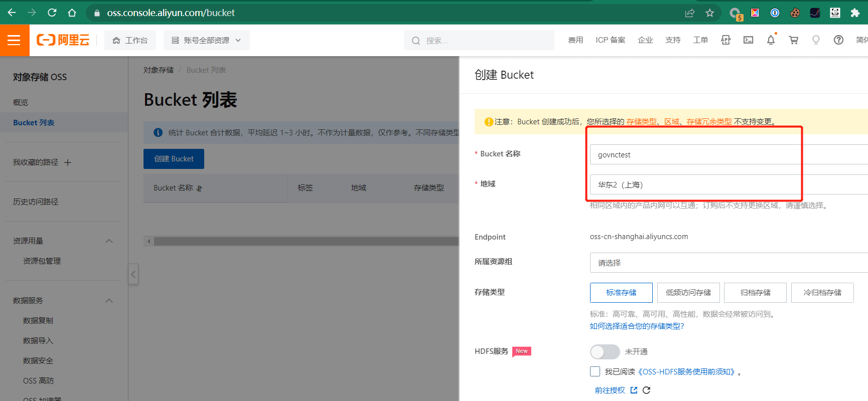The image size is (868, 401).
Task: Check the OSS-HDFS服务使用前须知 agreement box
Action: coord(595,371)
